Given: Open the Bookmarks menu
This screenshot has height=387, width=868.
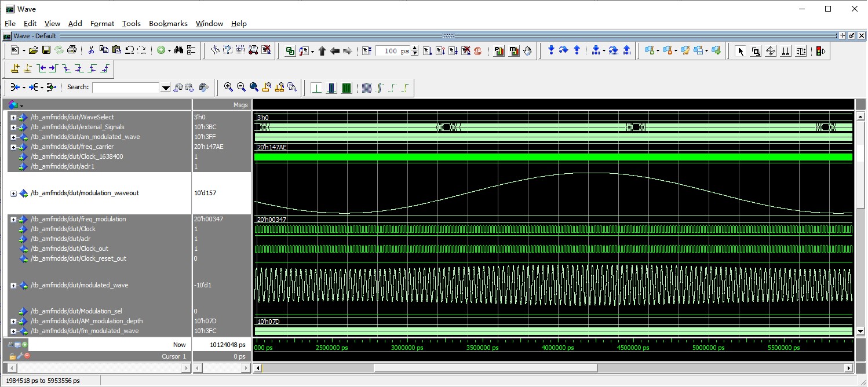Looking at the screenshot, I should point(168,24).
